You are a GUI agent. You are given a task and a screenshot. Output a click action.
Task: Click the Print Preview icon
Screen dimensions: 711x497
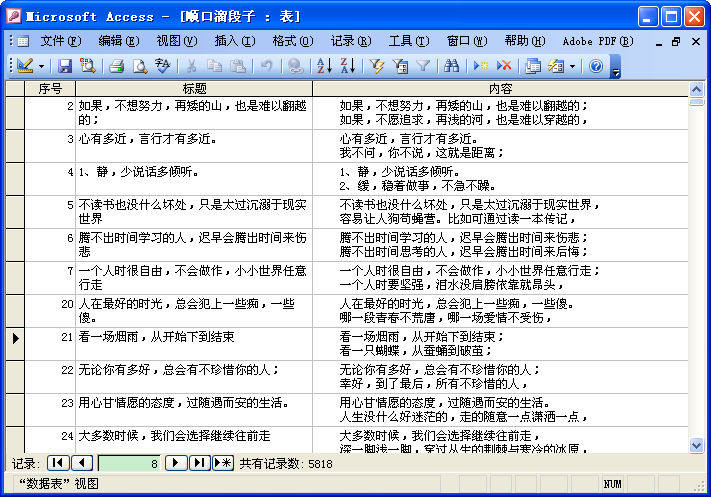pyautogui.click(x=140, y=66)
